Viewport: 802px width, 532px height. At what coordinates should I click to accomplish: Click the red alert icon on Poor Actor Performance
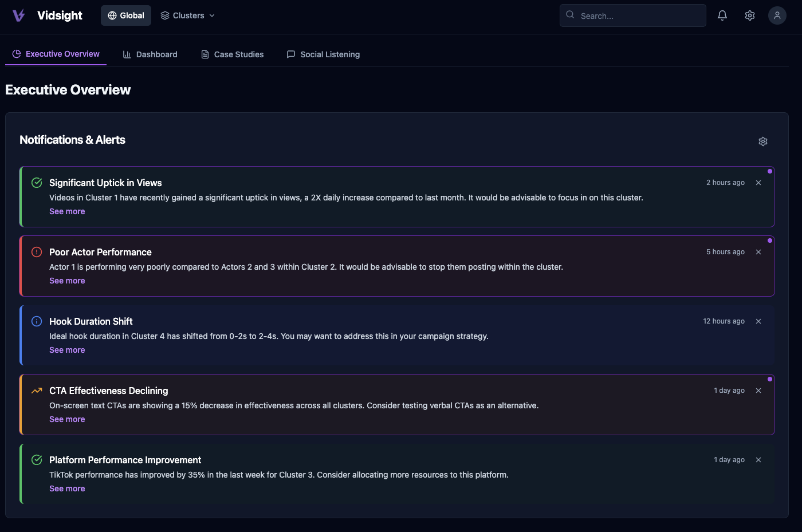click(x=37, y=252)
